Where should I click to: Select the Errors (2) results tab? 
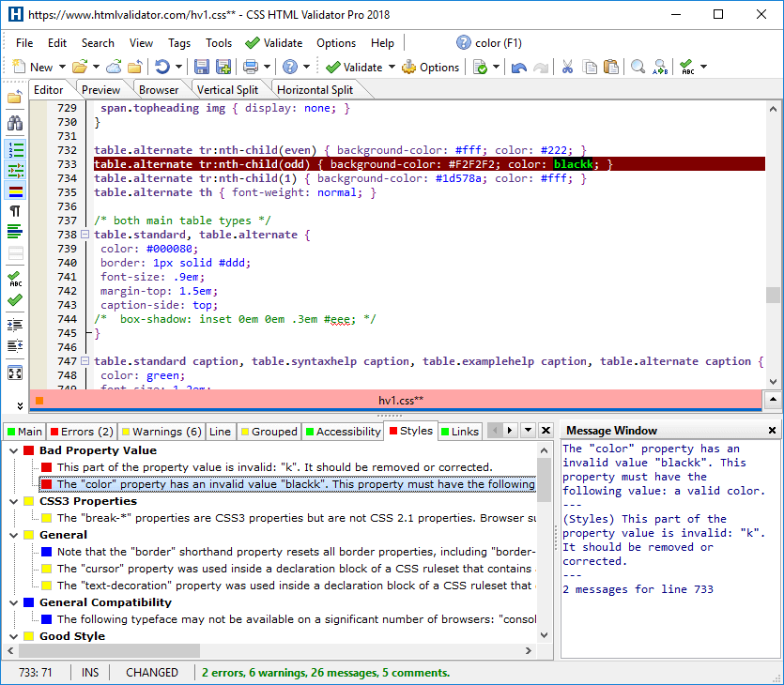tap(81, 432)
